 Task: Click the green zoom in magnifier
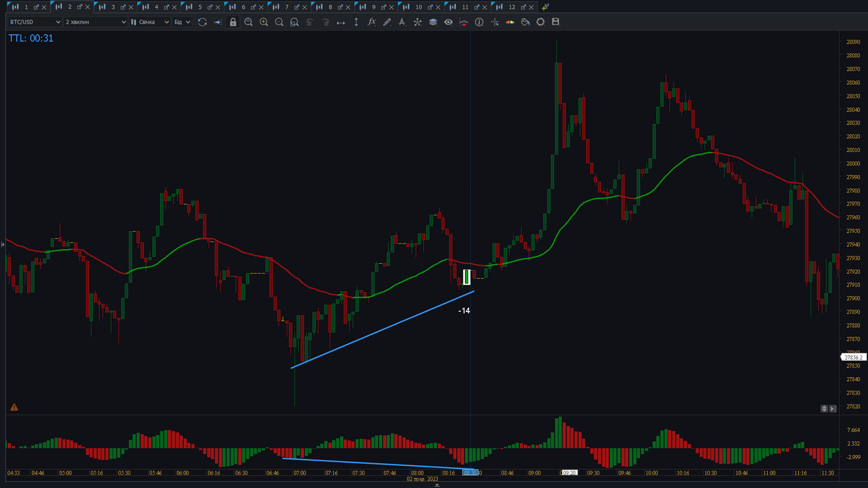coord(264,22)
